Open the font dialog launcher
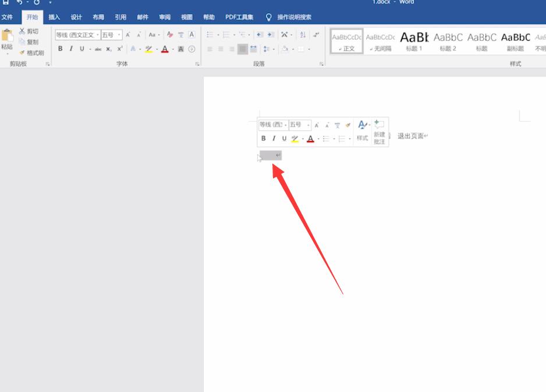Image resolution: width=546 pixels, height=392 pixels. (x=197, y=63)
